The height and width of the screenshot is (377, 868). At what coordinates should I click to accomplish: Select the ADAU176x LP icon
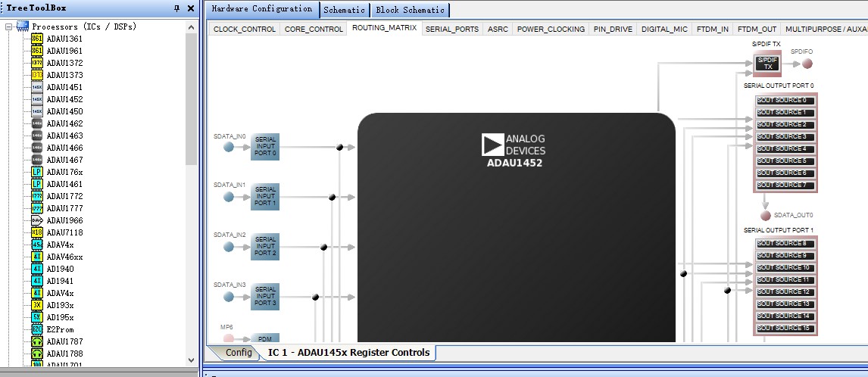(37, 172)
